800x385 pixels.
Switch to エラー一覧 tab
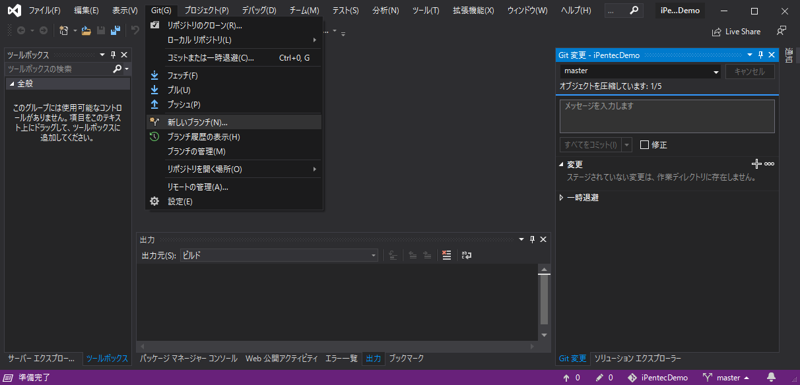coord(341,358)
